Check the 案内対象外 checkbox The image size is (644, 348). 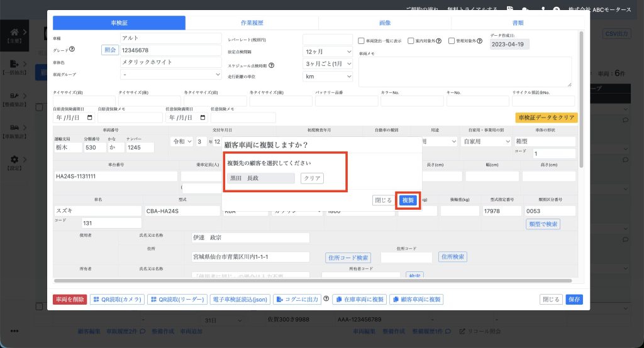pos(411,41)
